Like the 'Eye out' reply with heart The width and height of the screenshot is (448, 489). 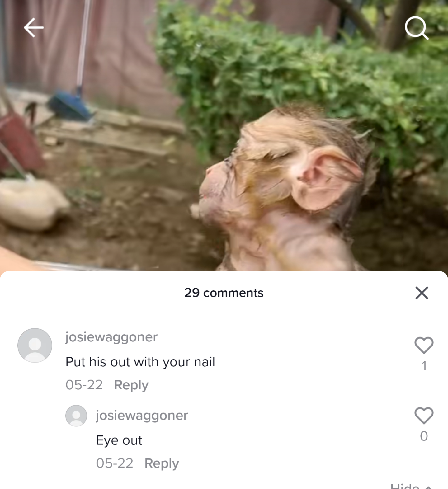coord(424,416)
